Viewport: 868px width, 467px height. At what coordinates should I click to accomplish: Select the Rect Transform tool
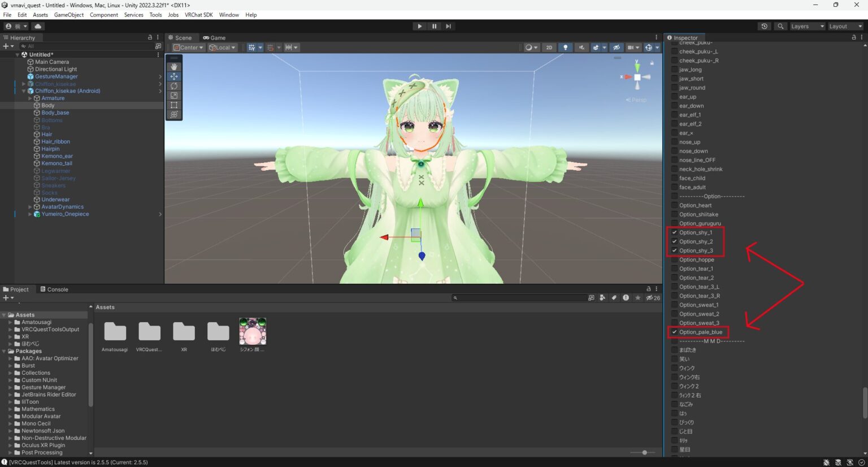click(174, 105)
